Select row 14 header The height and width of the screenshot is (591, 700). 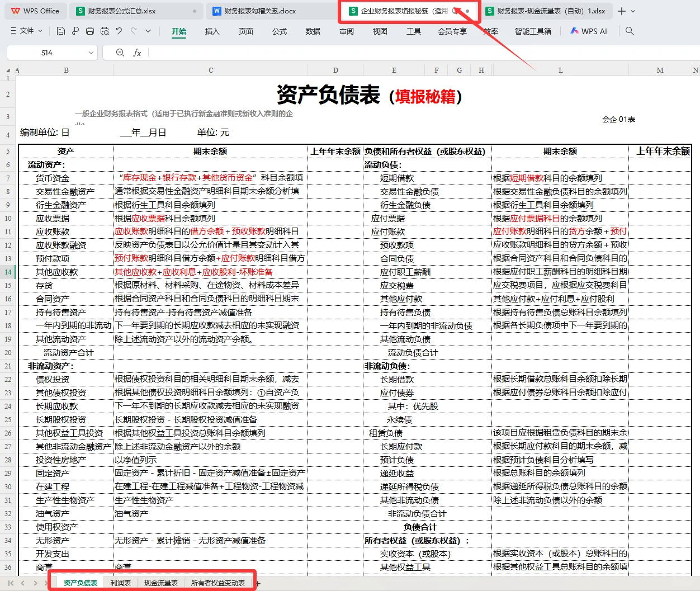click(x=8, y=272)
